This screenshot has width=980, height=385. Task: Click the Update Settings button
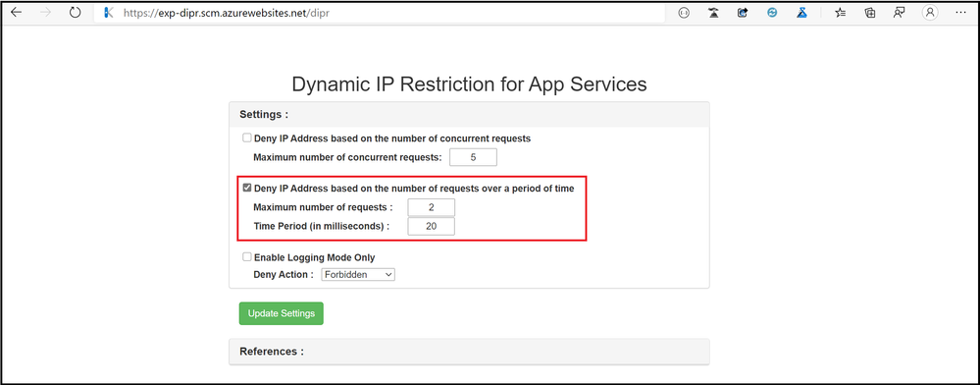282,313
